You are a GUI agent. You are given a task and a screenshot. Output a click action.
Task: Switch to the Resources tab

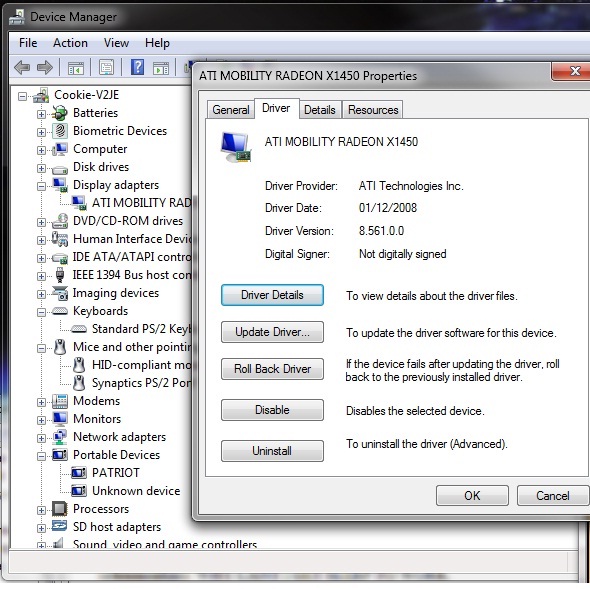[373, 110]
